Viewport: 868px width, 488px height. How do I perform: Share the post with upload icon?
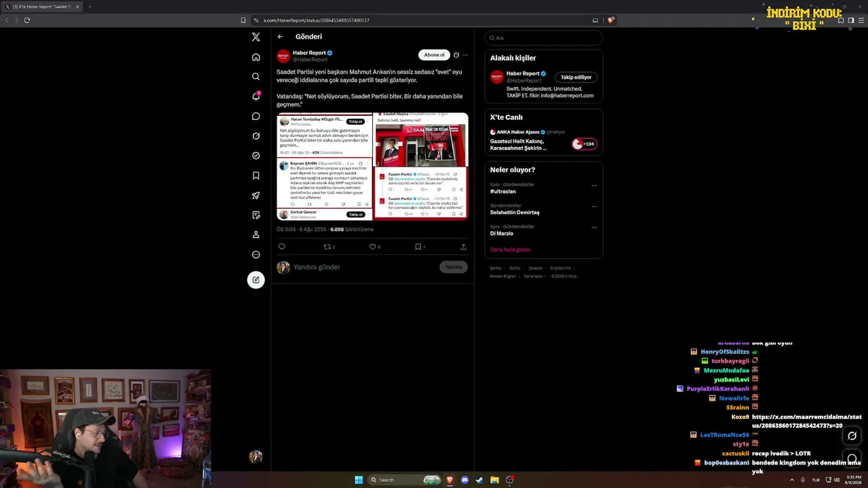(x=463, y=247)
